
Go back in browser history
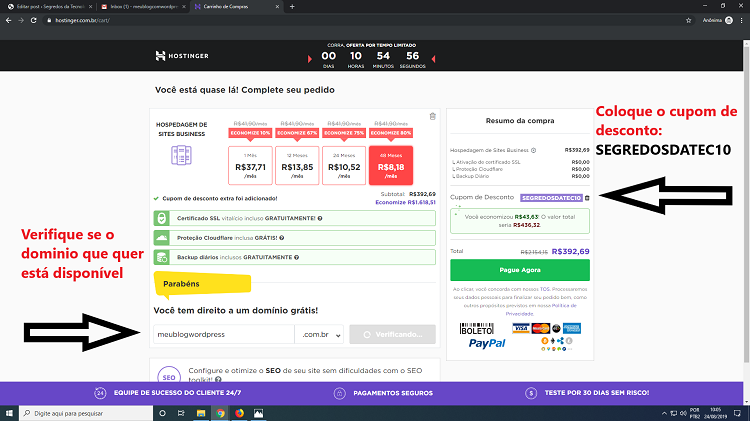pyautogui.click(x=8, y=21)
